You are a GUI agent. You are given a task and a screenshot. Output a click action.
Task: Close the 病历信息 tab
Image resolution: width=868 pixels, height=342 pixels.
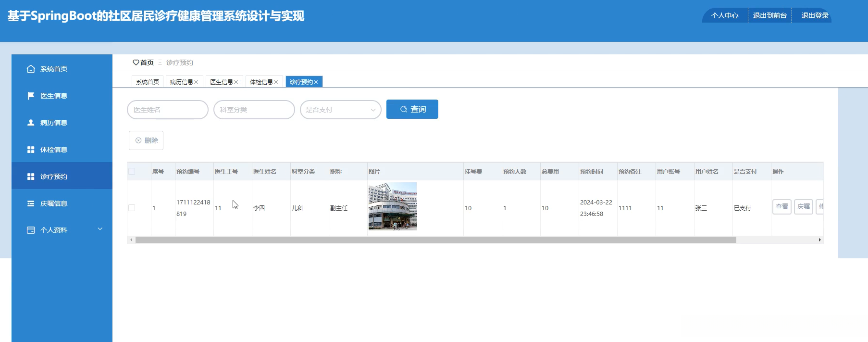tap(196, 82)
